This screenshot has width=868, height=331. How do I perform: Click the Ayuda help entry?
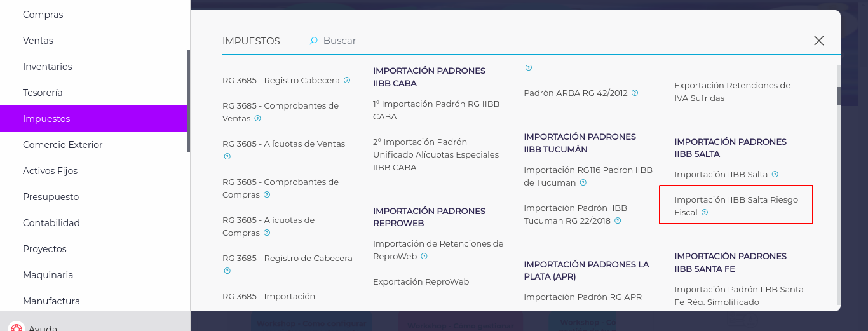point(43,328)
